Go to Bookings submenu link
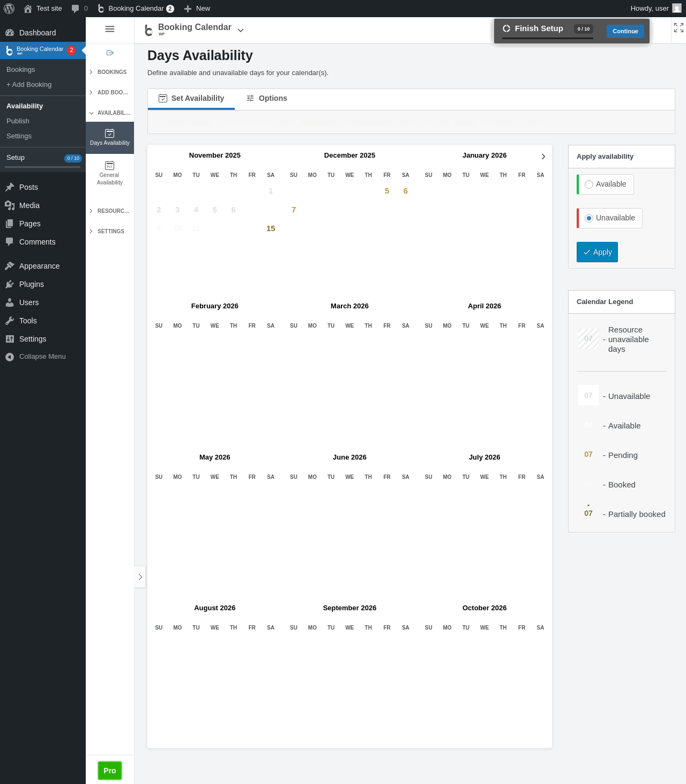 [20, 70]
